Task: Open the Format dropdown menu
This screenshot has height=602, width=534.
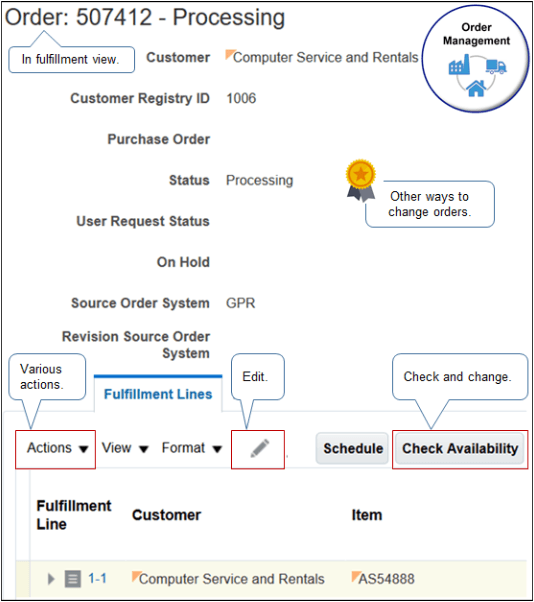Action: pyautogui.click(x=192, y=448)
